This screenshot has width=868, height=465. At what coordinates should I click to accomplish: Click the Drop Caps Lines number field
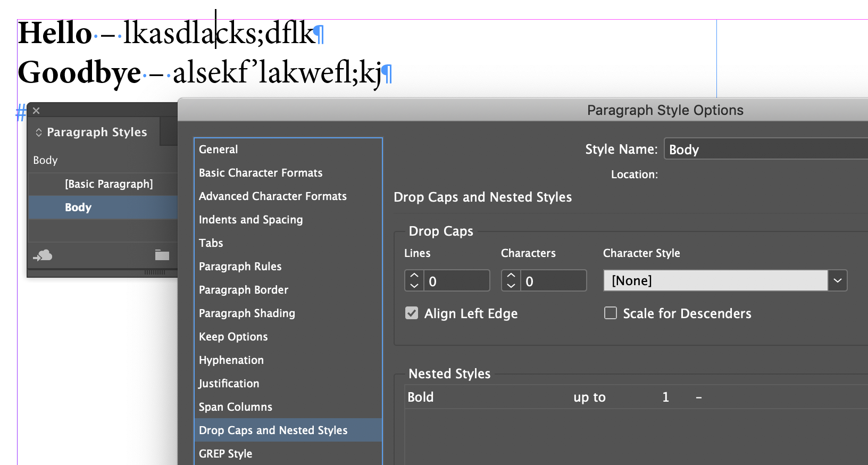pyautogui.click(x=456, y=281)
